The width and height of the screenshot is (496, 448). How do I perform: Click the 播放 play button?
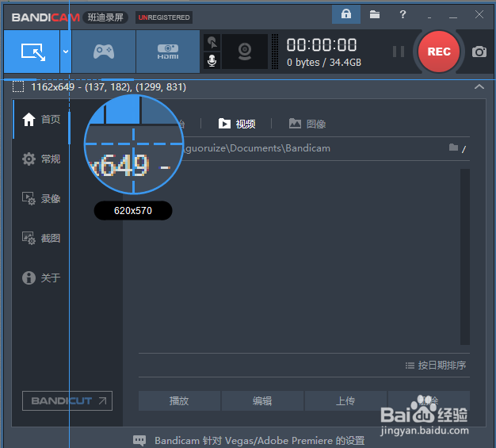(179, 401)
